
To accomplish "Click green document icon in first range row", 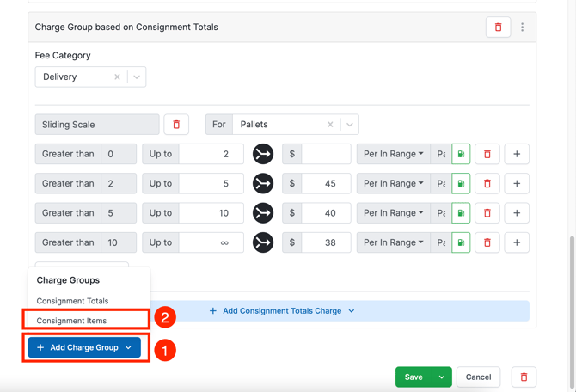I will [461, 154].
